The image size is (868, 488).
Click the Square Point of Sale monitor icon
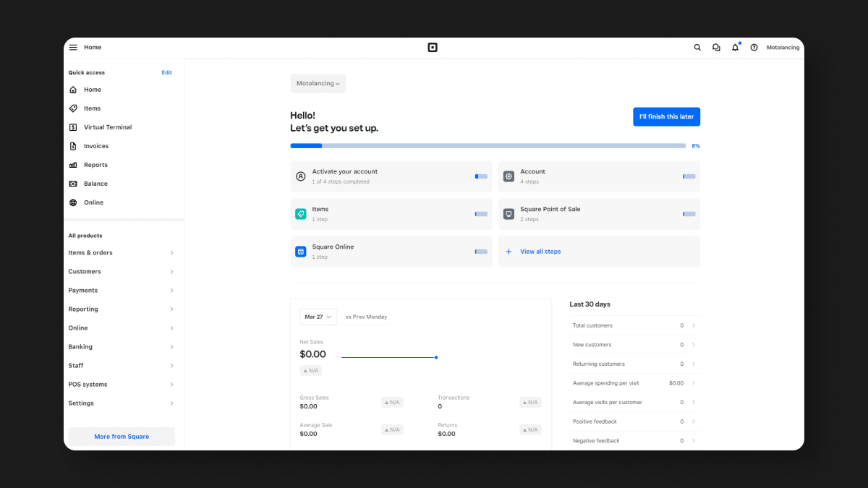coord(509,214)
